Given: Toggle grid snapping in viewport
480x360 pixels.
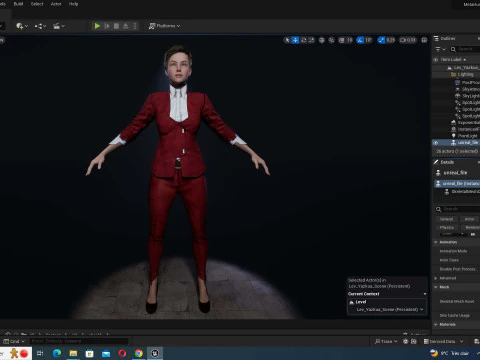Looking at the screenshot, I should click(341, 40).
